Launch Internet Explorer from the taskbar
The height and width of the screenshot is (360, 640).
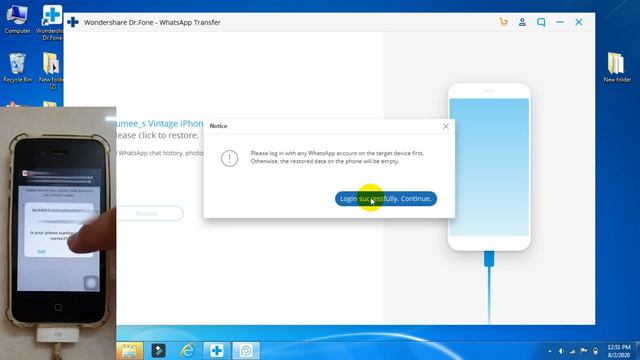click(187, 351)
